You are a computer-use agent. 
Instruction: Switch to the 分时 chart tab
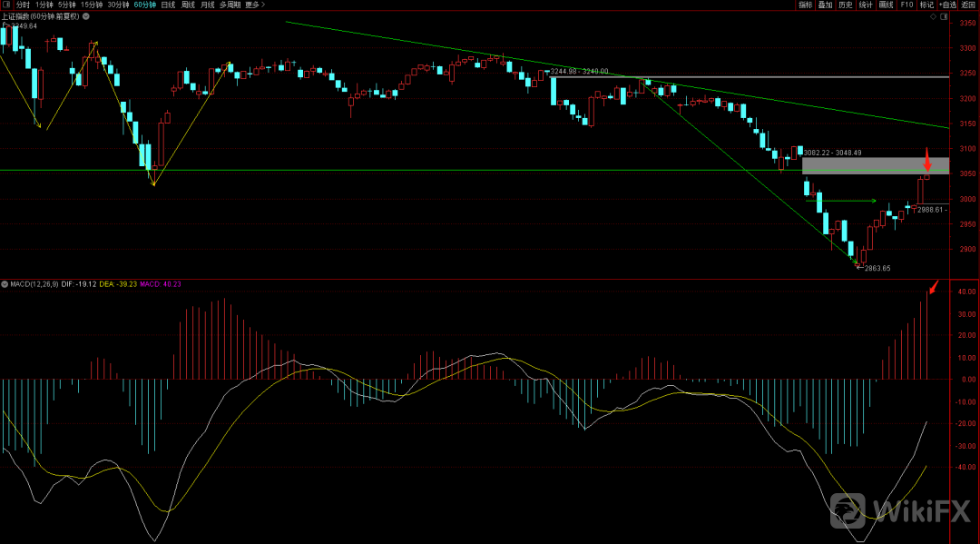point(23,5)
